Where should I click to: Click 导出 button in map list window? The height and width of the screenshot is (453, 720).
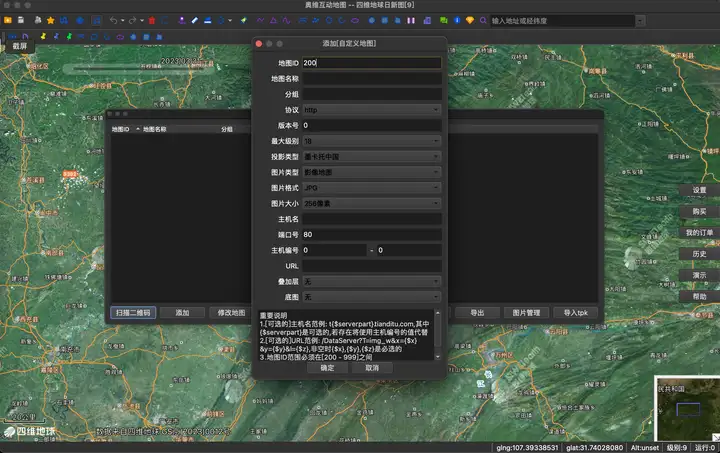tap(477, 313)
